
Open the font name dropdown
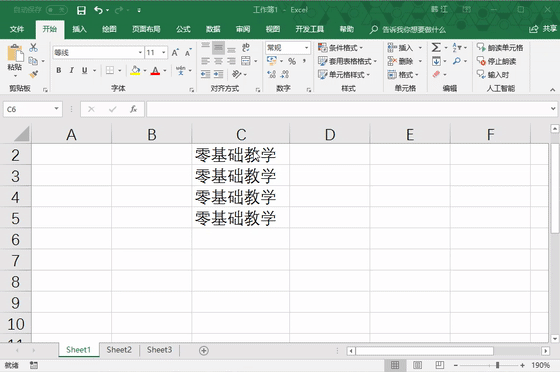click(140, 52)
